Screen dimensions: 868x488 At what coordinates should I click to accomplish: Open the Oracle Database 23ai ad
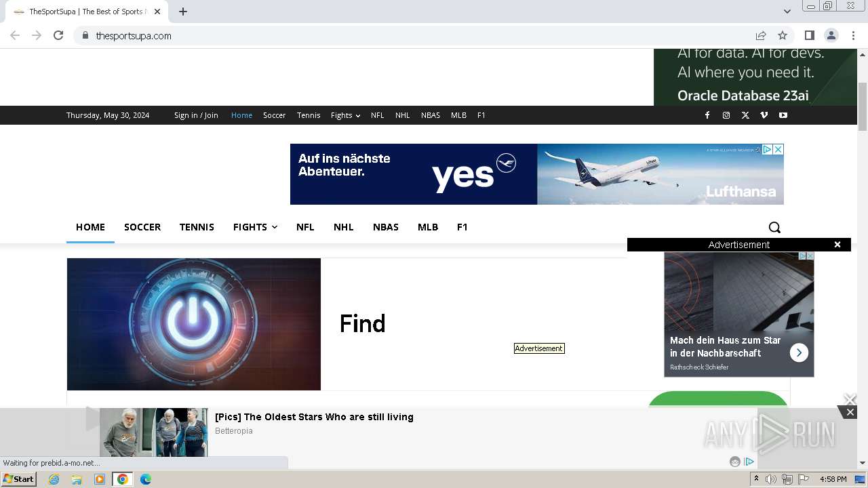[x=755, y=77]
